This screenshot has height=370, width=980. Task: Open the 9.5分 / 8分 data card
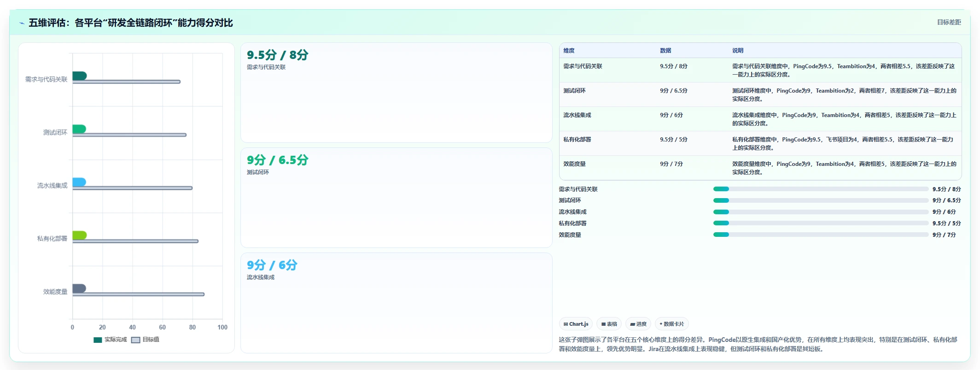(x=396, y=93)
